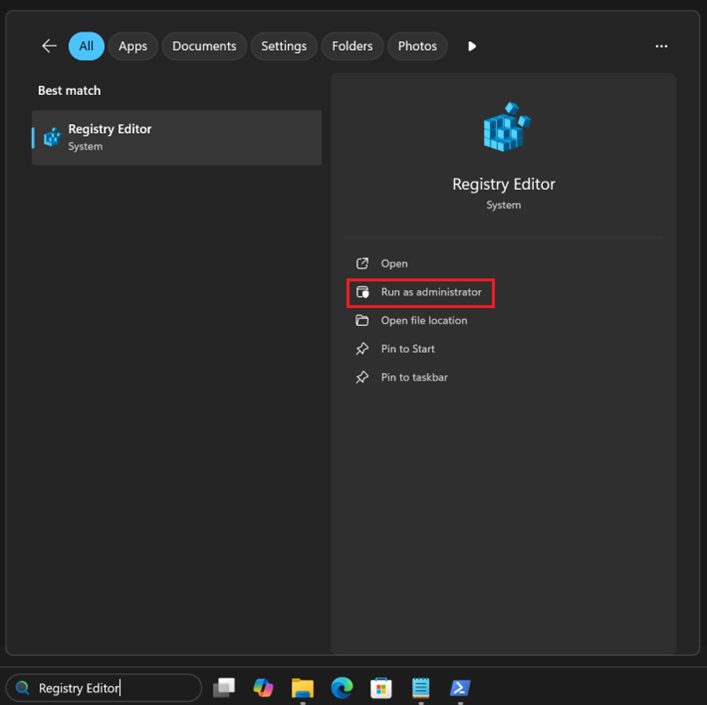Click the folder icon for Open file location
707x705 pixels.
pyautogui.click(x=362, y=320)
